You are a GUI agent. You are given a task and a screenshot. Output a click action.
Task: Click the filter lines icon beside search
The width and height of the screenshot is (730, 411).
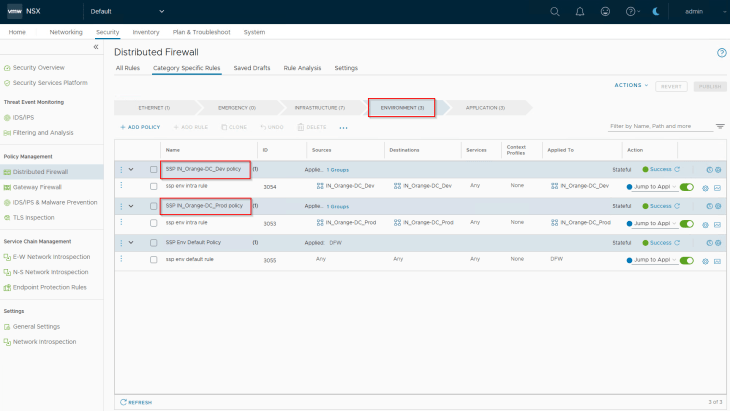click(720, 127)
